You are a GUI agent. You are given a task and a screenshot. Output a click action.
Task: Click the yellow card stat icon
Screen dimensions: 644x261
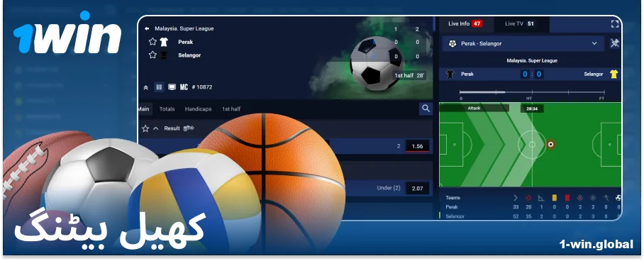point(554,198)
